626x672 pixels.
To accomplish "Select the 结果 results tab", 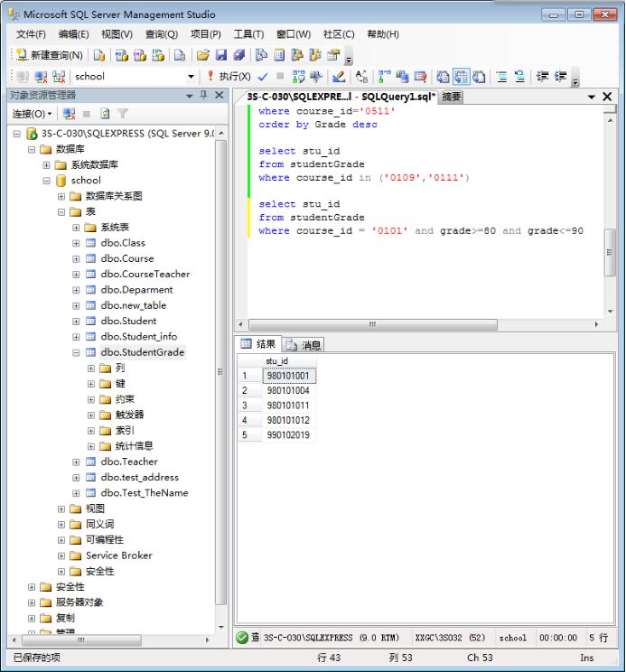I will pyautogui.click(x=258, y=344).
